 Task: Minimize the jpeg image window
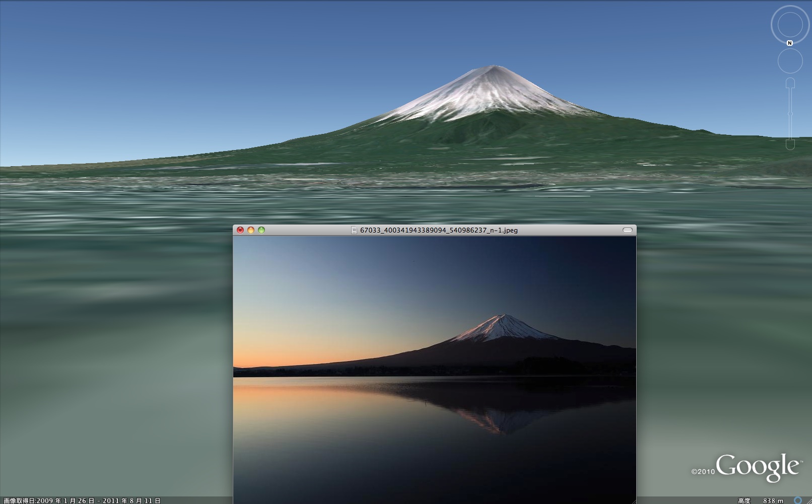tap(251, 230)
